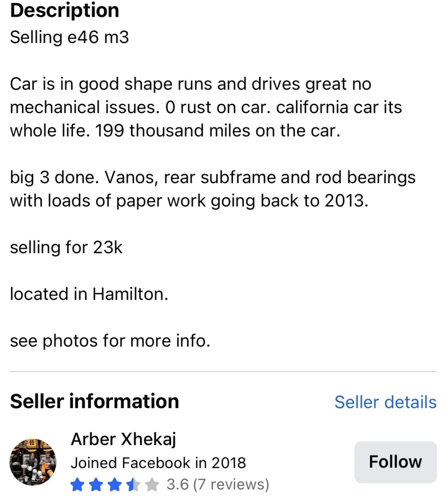The image size is (448, 504).
Task: Click the 'located in Hamilton.' line
Action: tap(89, 294)
